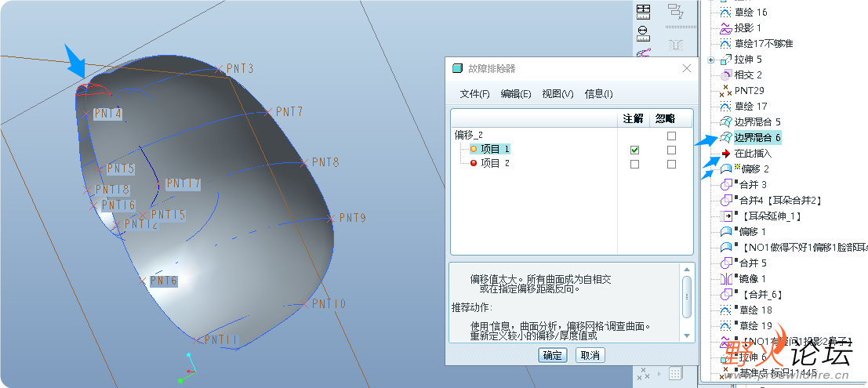Click the mirror icon of 镜像 1
The width and height of the screenshot is (868, 388).
click(x=726, y=278)
